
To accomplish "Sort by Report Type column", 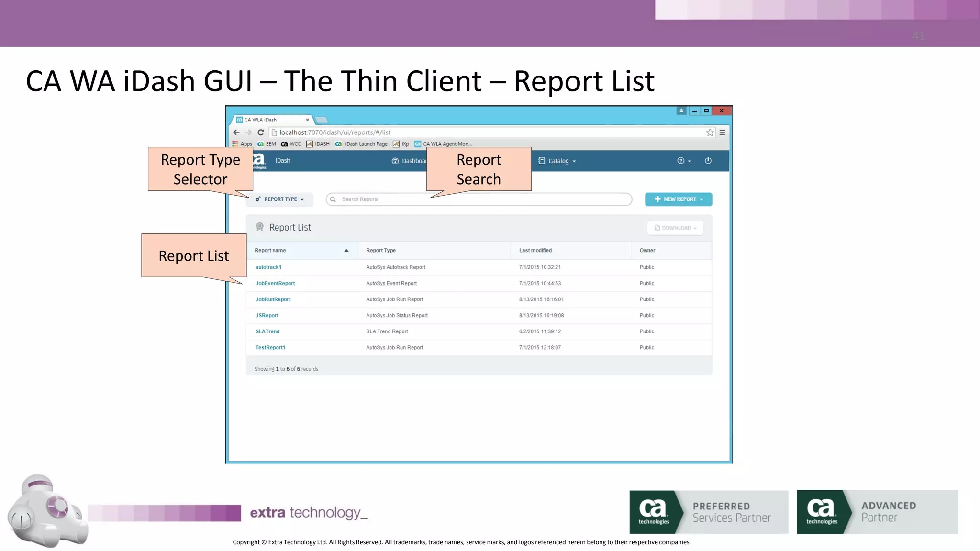I will click(x=381, y=251).
